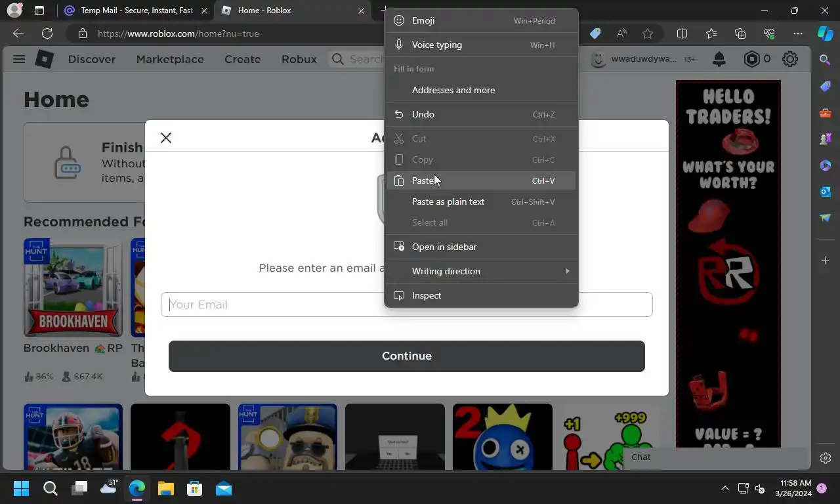Open sidebar Outlook icon
Viewport: 840px width, 504px height.
(x=826, y=192)
